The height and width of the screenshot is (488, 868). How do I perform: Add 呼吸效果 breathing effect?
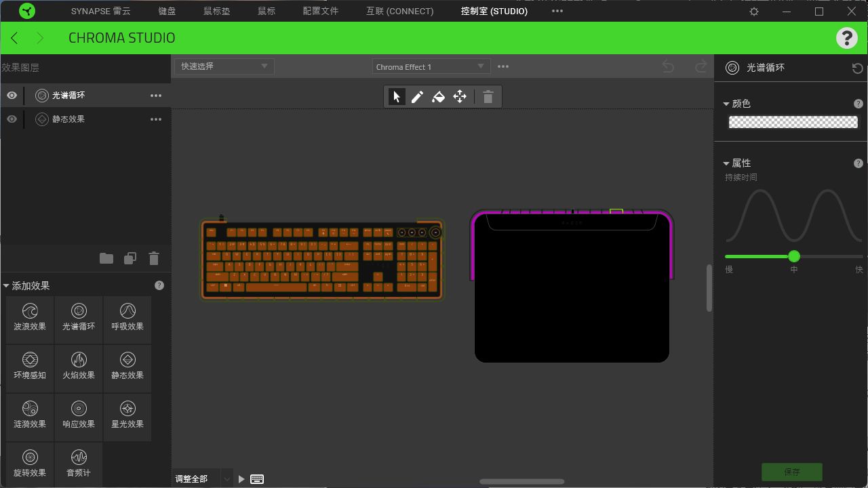tap(127, 319)
